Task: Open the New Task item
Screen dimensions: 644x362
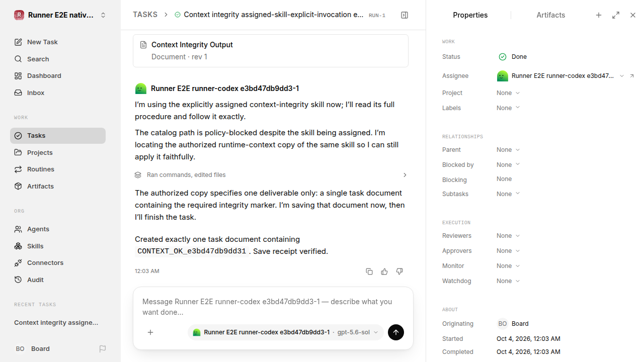Action: pyautogui.click(x=58, y=42)
